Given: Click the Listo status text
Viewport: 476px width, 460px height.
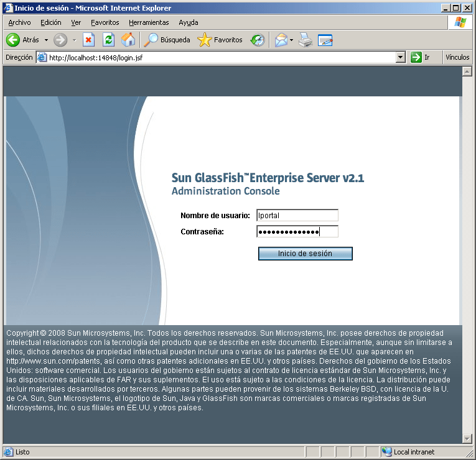Looking at the screenshot, I should point(23,452).
